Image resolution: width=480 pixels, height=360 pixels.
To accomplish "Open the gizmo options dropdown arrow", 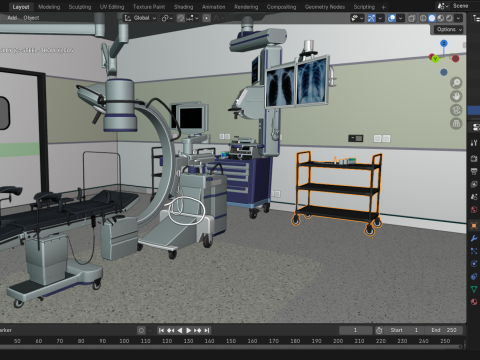I will point(380,18).
